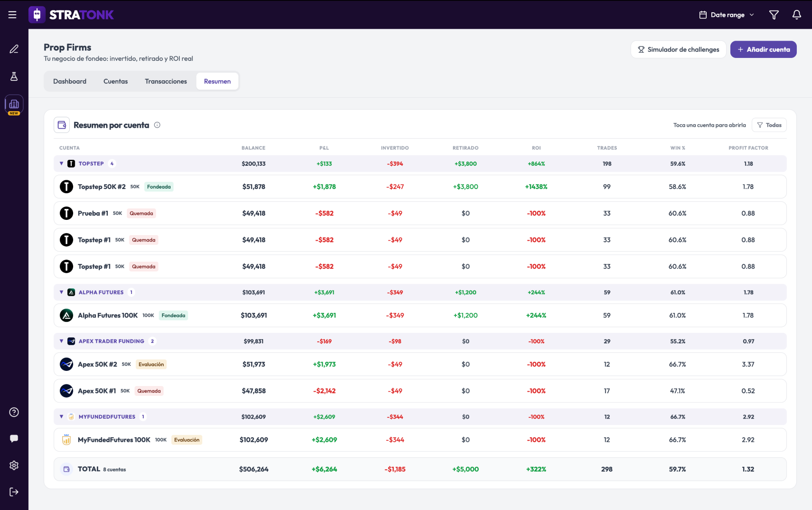Switch to the Transacciones tab
The image size is (812, 510).
166,81
